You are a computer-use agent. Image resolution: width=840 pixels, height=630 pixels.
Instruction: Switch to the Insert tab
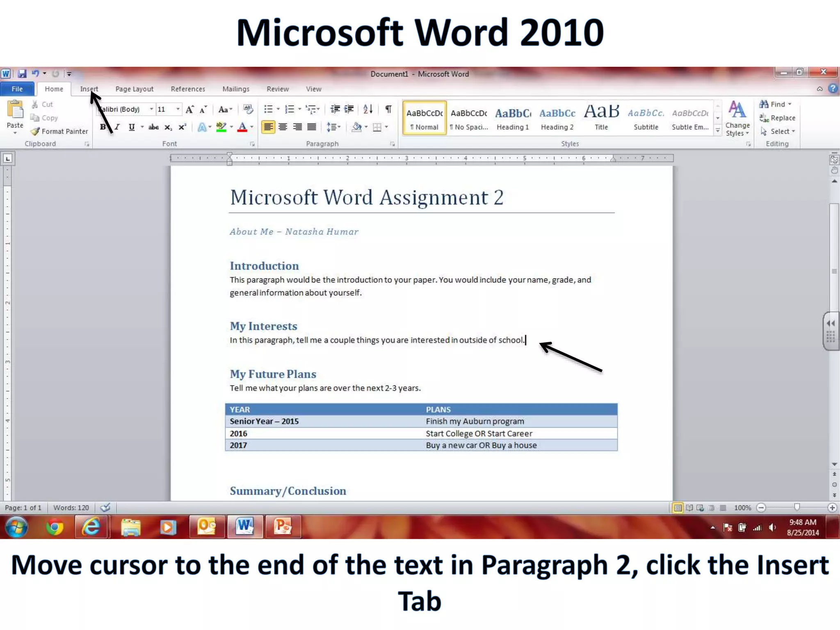[x=89, y=89]
